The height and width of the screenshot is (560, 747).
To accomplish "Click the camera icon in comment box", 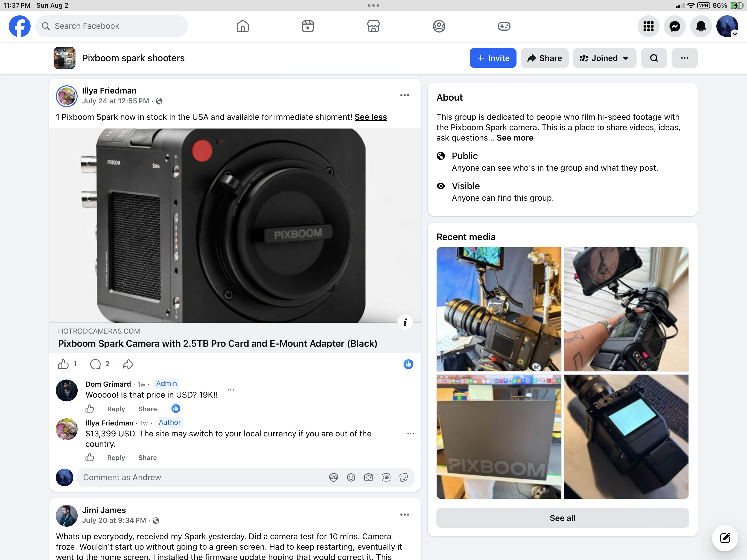I will (368, 477).
